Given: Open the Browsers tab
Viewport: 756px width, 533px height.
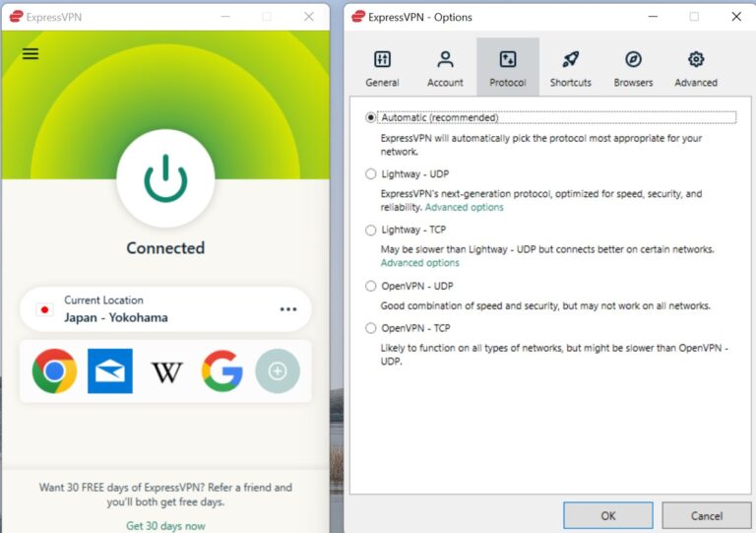Looking at the screenshot, I should pos(633,68).
